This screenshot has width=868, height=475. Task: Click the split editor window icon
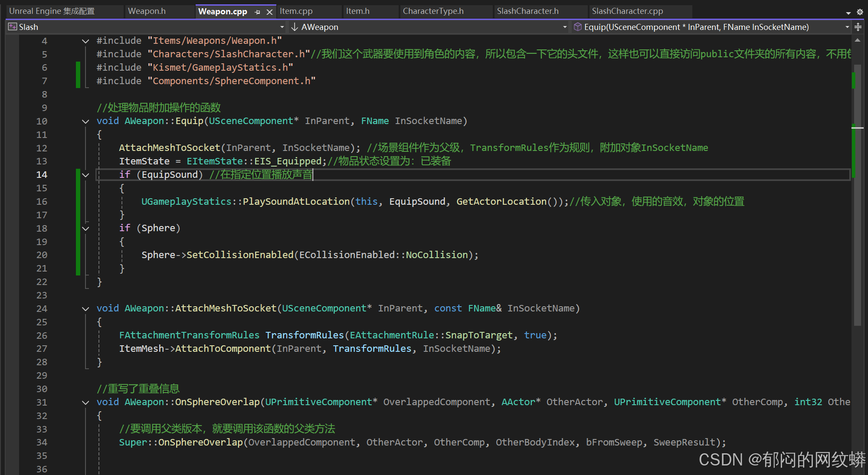(x=858, y=27)
